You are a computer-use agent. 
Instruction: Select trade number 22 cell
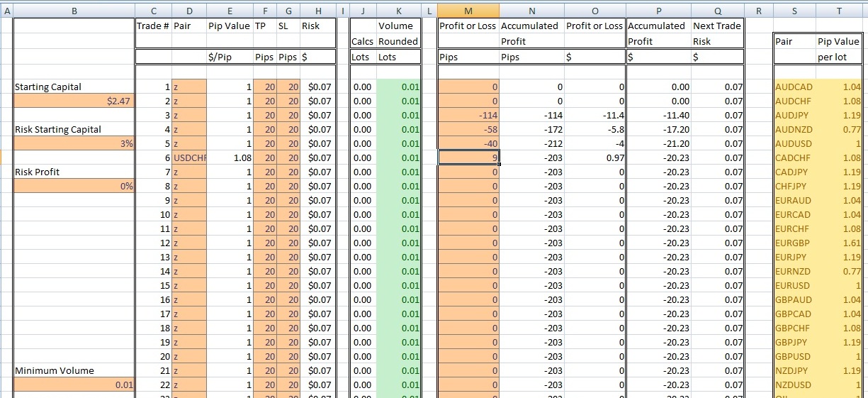(x=153, y=385)
